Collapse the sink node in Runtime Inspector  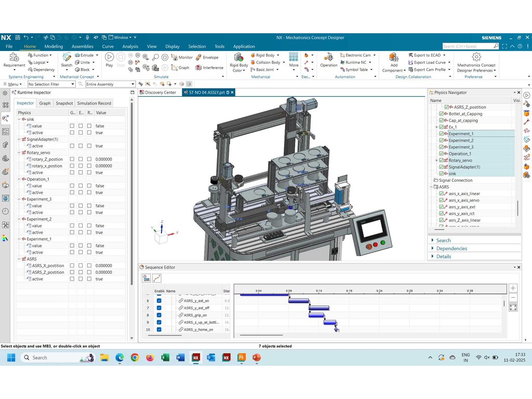(19, 119)
